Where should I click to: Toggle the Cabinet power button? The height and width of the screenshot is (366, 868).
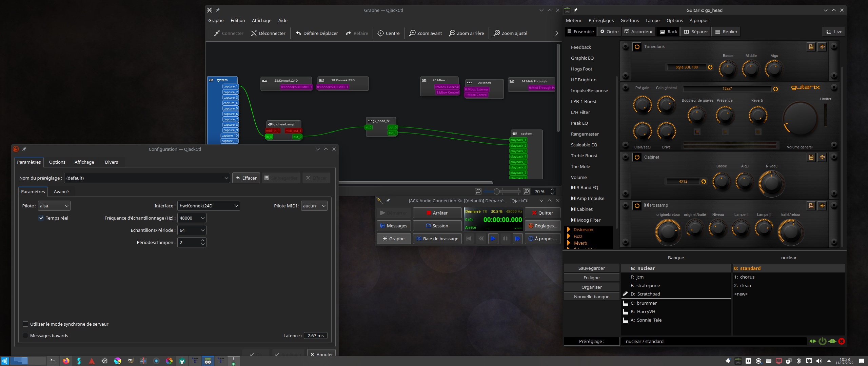click(x=637, y=157)
